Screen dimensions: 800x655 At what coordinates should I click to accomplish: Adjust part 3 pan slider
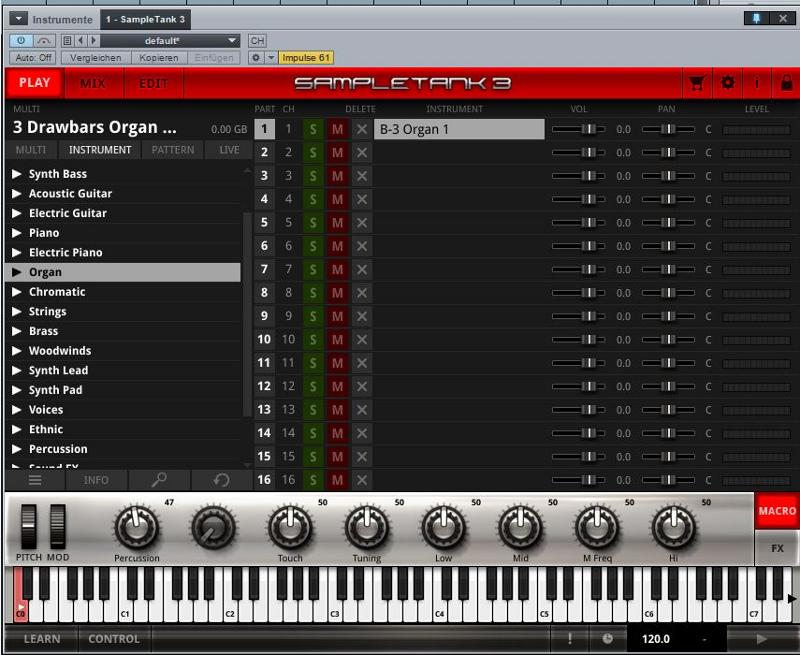coord(668,176)
